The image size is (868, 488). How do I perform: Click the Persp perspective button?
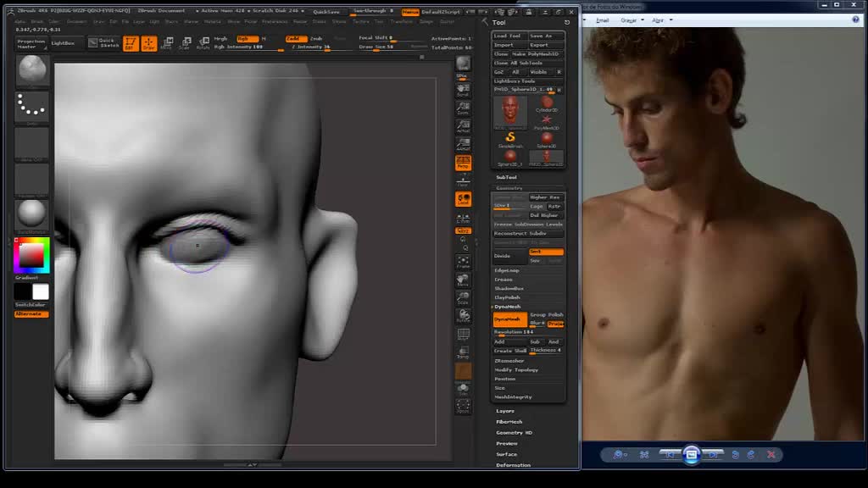(x=463, y=163)
